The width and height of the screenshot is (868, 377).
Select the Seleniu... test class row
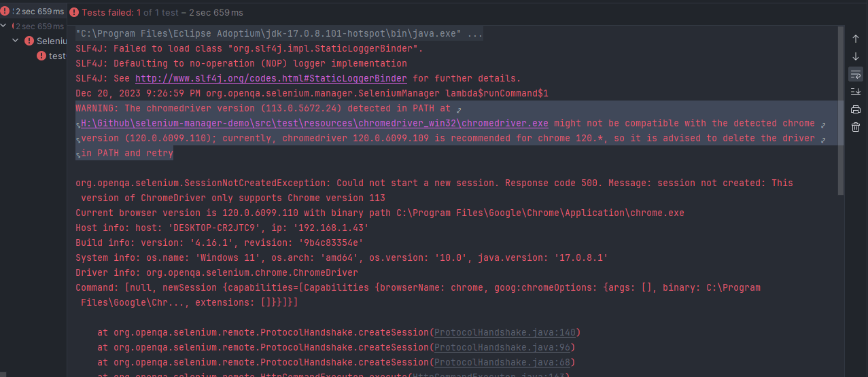(33, 41)
